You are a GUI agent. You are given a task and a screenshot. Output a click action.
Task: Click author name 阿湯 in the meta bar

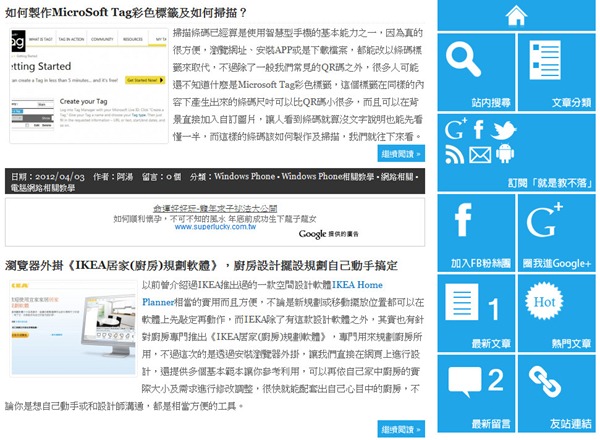click(125, 177)
